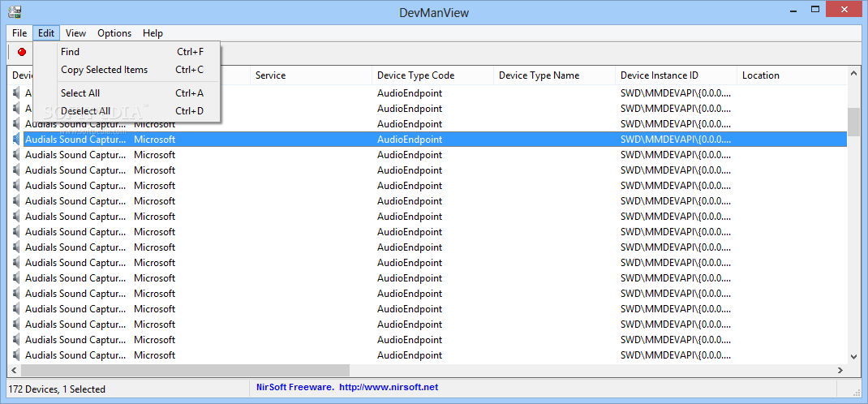The width and height of the screenshot is (868, 404).
Task: Click the window resize grip in bottom corner
Action: pos(857,391)
